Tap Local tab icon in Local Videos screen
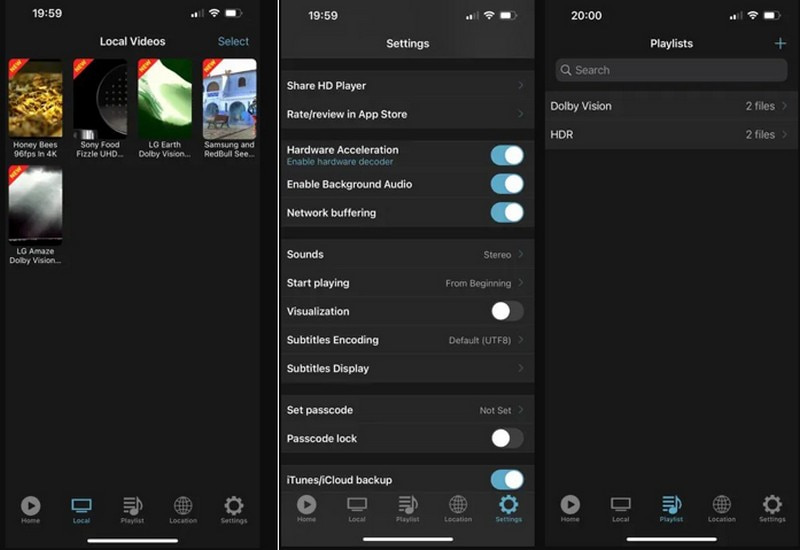Viewport: 800px width, 550px height. pos(81,506)
